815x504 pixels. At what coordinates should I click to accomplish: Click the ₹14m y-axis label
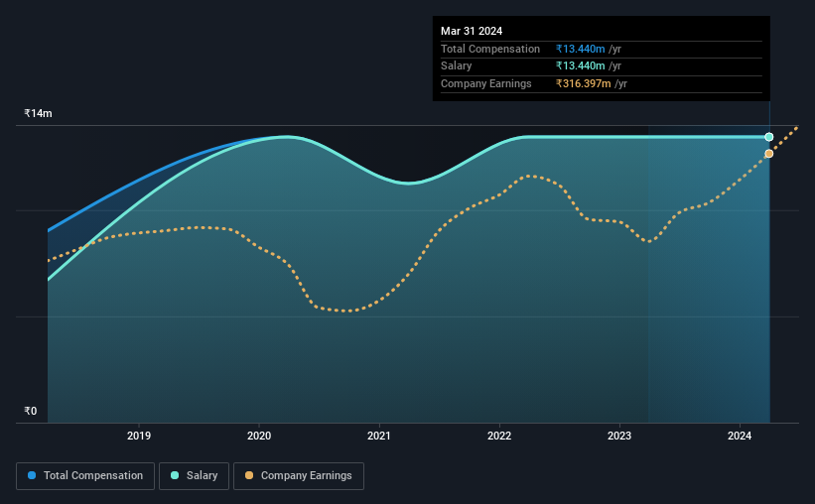pyautogui.click(x=38, y=113)
